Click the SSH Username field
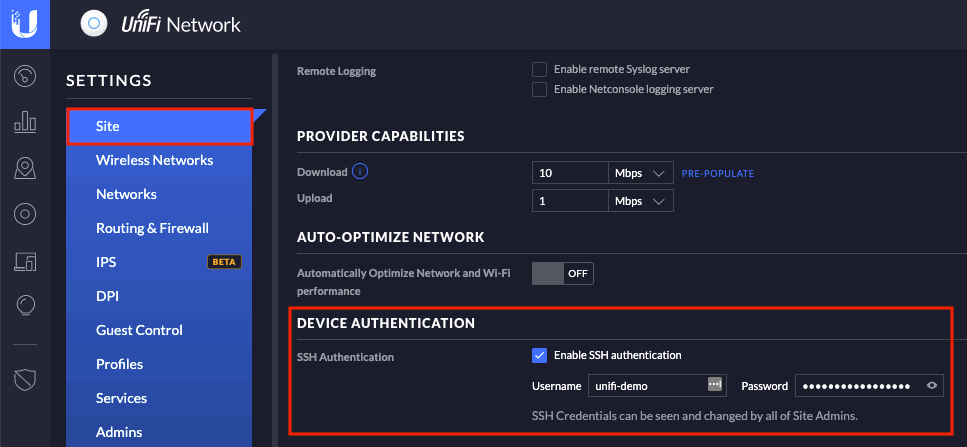 (x=657, y=386)
